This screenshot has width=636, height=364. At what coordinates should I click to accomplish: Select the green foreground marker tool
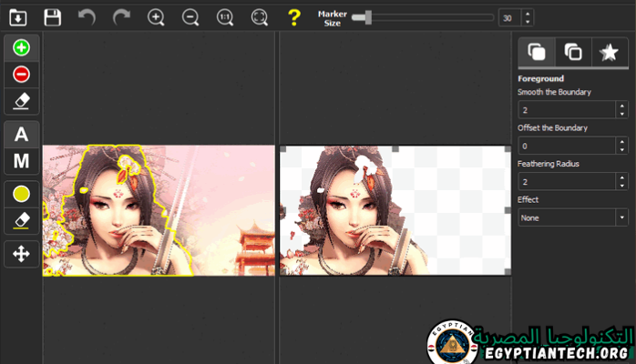(x=22, y=48)
